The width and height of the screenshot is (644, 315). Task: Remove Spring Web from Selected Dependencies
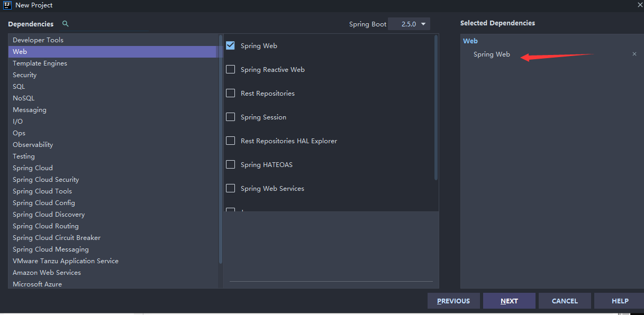[x=634, y=54]
